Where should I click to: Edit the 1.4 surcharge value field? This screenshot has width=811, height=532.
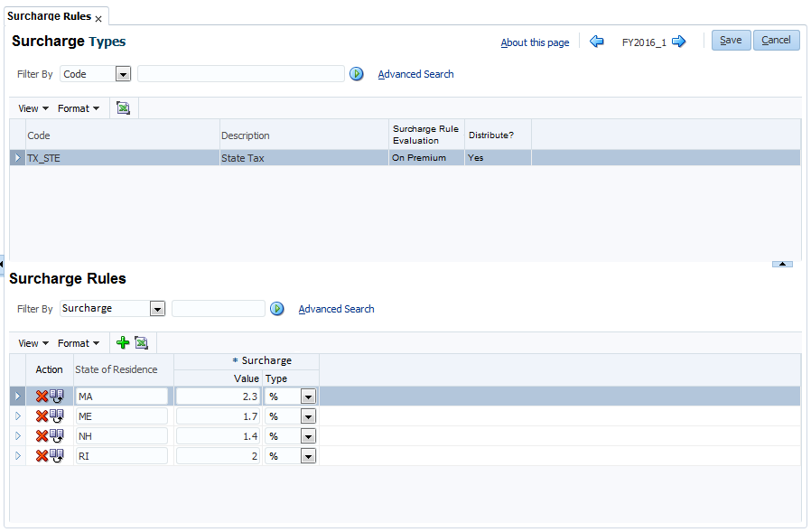click(218, 436)
